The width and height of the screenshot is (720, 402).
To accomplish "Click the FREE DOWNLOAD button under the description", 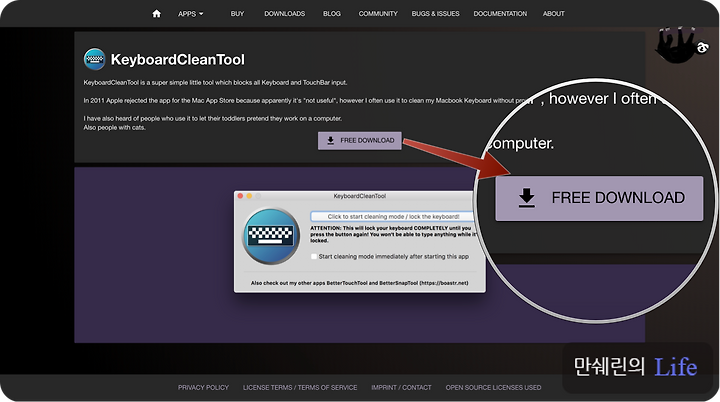I will [x=360, y=141].
